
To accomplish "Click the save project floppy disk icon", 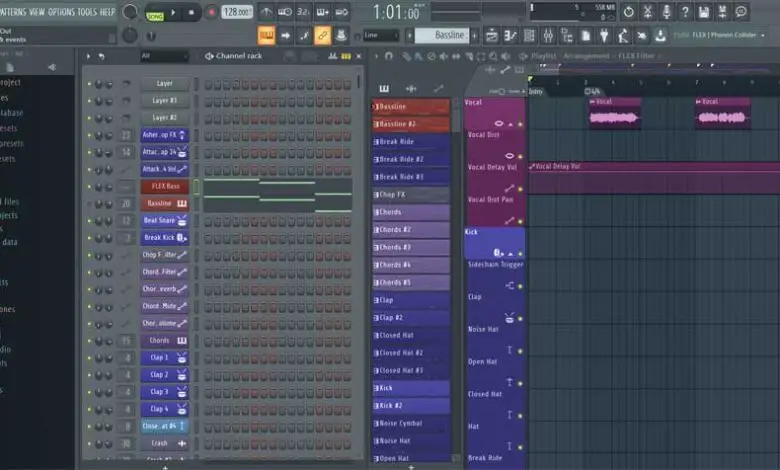I will pos(704,12).
